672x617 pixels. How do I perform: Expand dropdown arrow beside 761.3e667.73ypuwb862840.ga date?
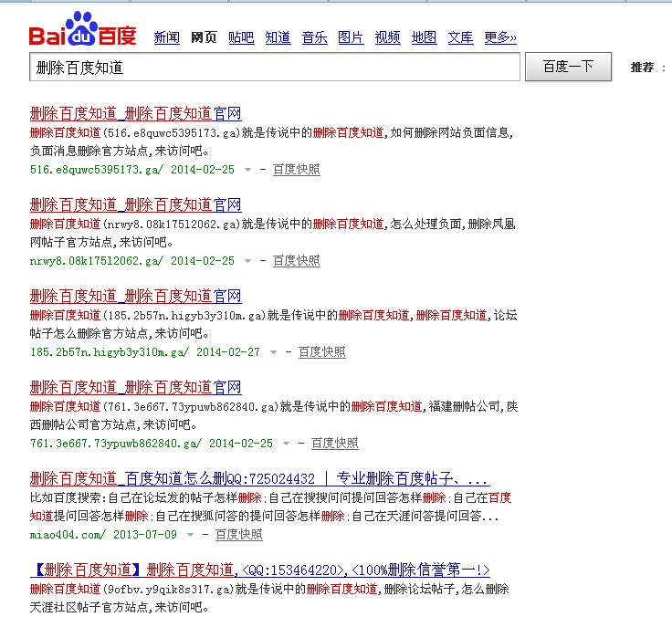(x=287, y=444)
